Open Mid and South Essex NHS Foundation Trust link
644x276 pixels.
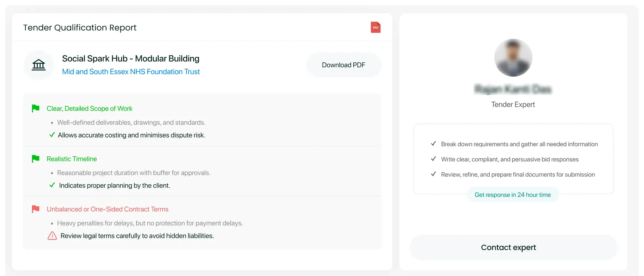tap(131, 72)
